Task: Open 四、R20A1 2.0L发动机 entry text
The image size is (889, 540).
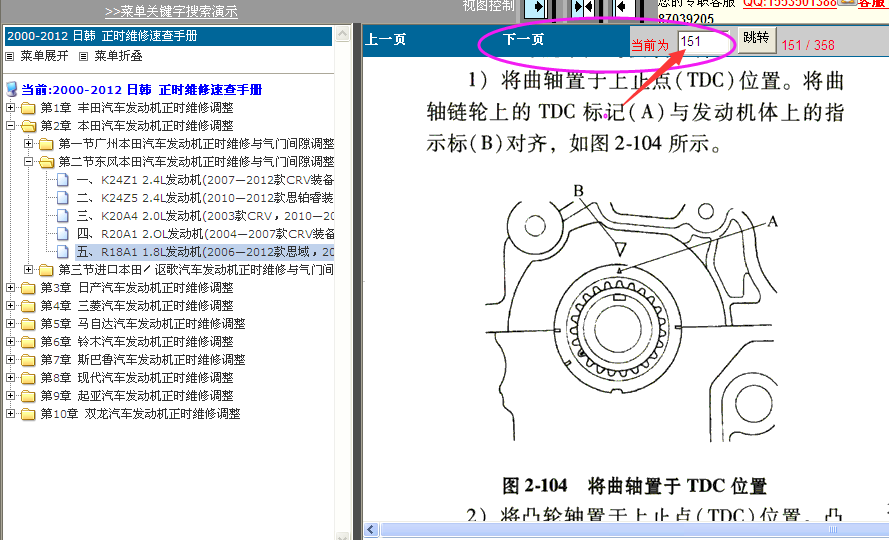Action: point(205,234)
